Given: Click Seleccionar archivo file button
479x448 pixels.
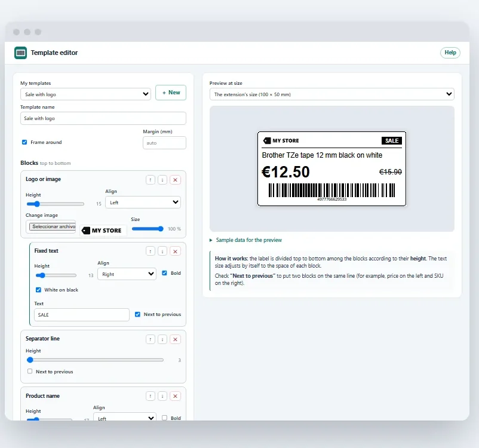Looking at the screenshot, I should [53, 226].
